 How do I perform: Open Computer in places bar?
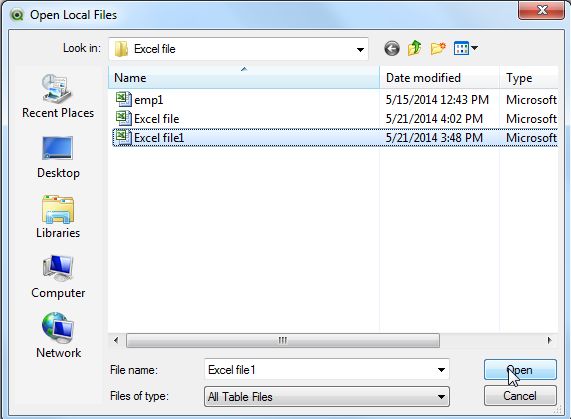click(x=58, y=277)
